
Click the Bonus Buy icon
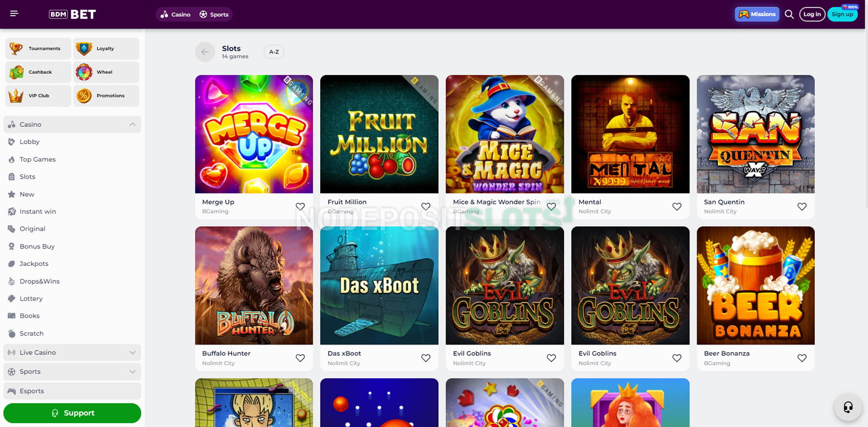coord(11,246)
